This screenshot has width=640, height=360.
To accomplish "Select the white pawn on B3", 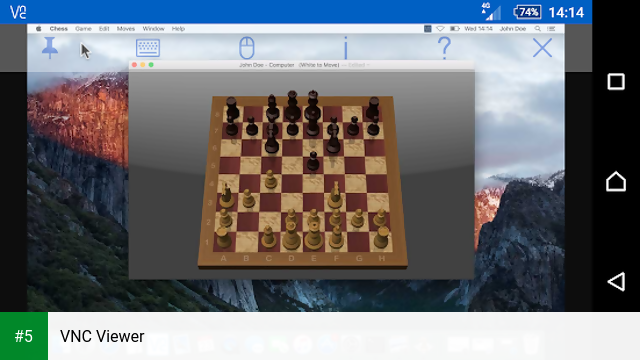I will tap(248, 198).
